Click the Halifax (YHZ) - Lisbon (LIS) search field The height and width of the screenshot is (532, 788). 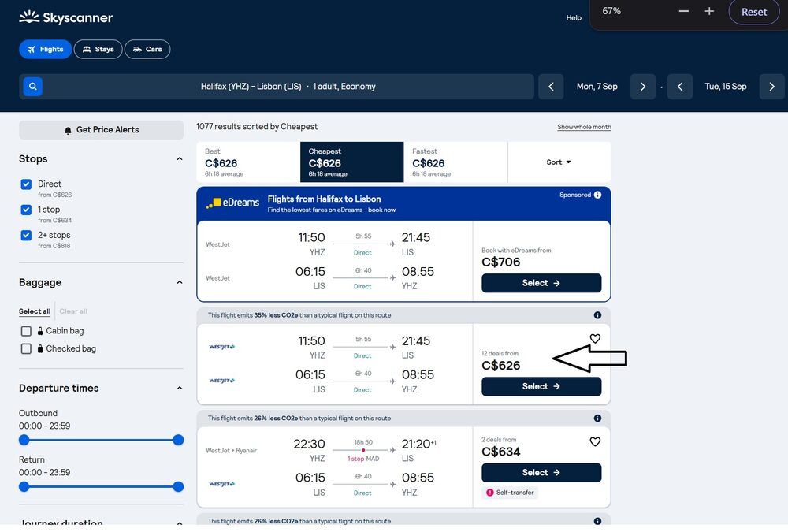pos(277,87)
